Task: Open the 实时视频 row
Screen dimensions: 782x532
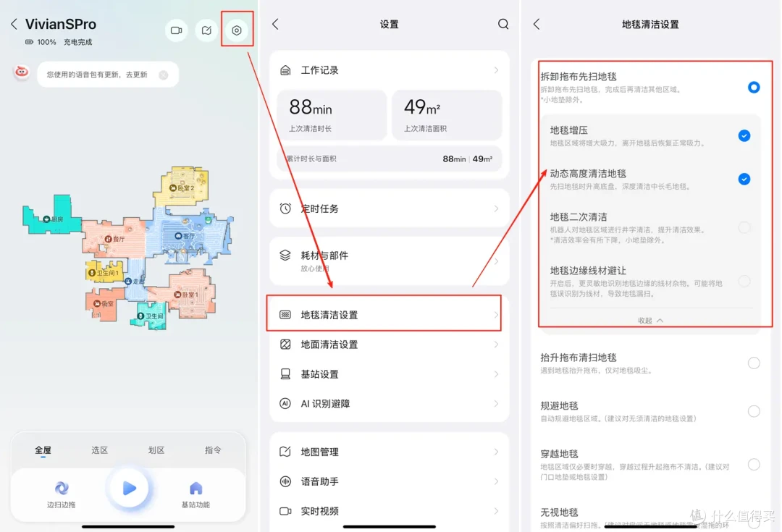Action: click(x=389, y=511)
